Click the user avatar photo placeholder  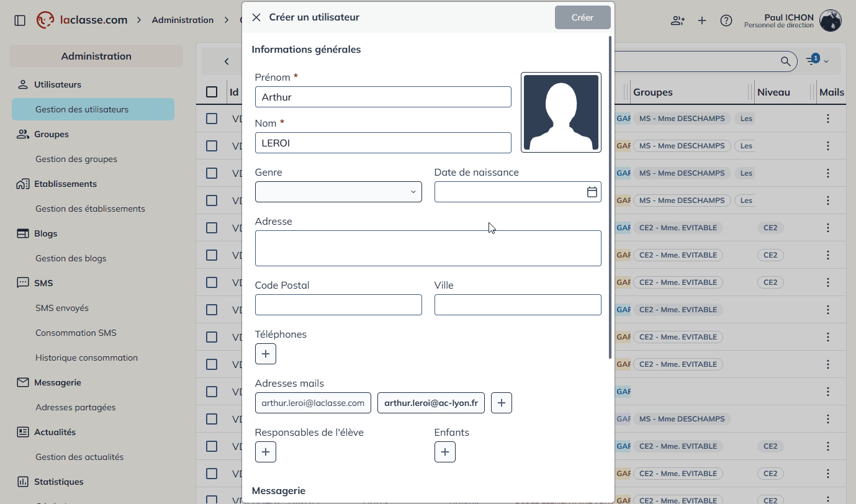click(x=561, y=112)
